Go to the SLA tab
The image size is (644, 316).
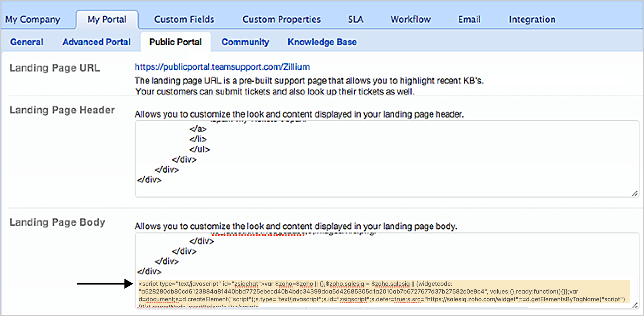pos(356,19)
